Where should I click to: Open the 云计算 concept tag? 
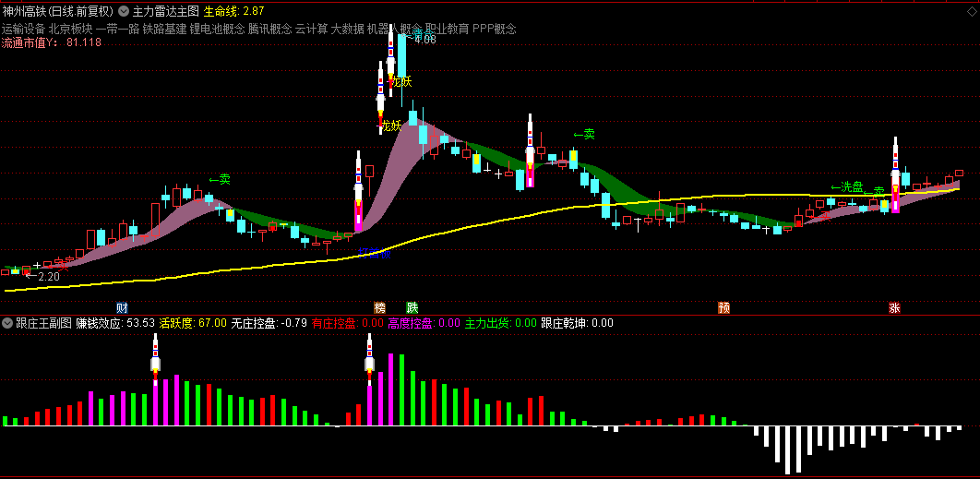point(311,28)
